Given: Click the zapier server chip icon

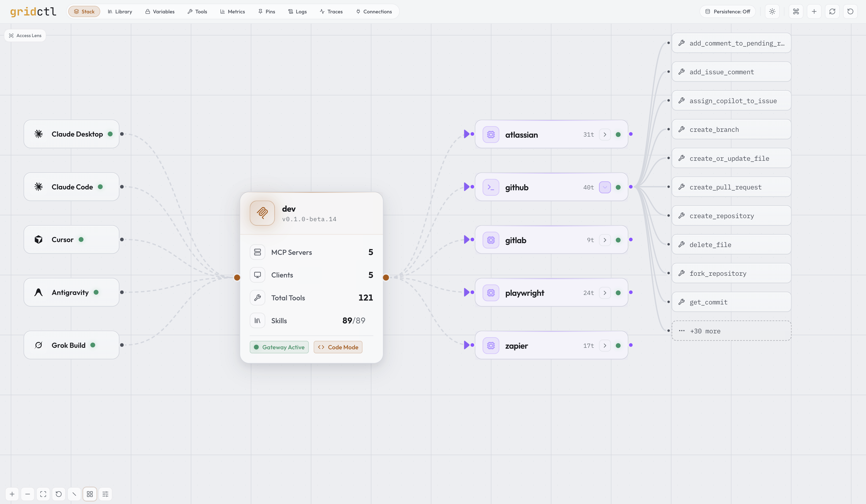Looking at the screenshot, I should point(491,346).
